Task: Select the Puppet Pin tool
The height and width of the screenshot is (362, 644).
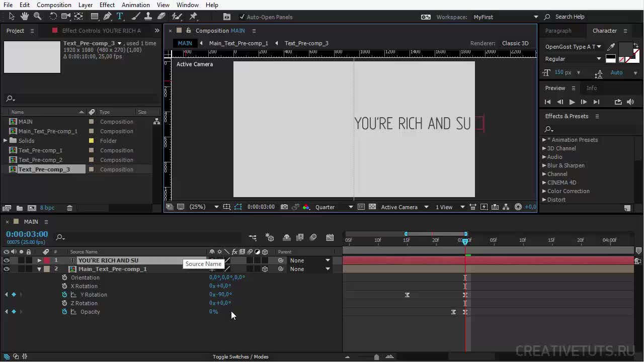Action: (193, 17)
